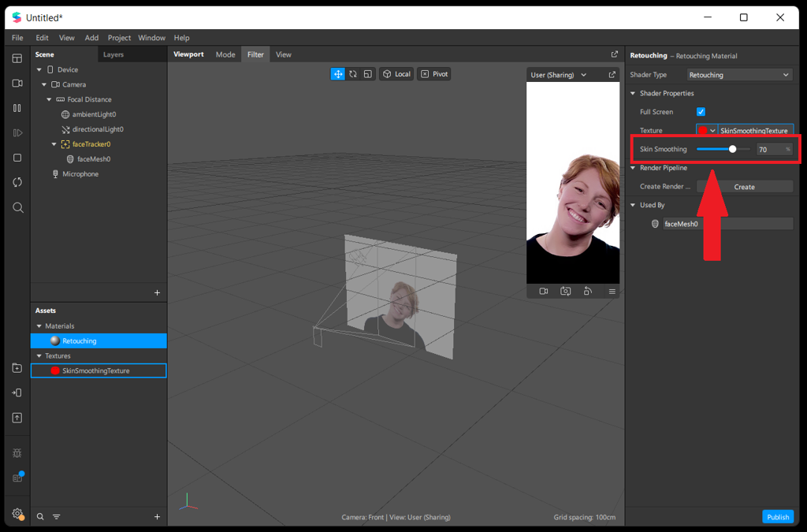Open the Shader Type dropdown
807x532 pixels.
click(739, 75)
